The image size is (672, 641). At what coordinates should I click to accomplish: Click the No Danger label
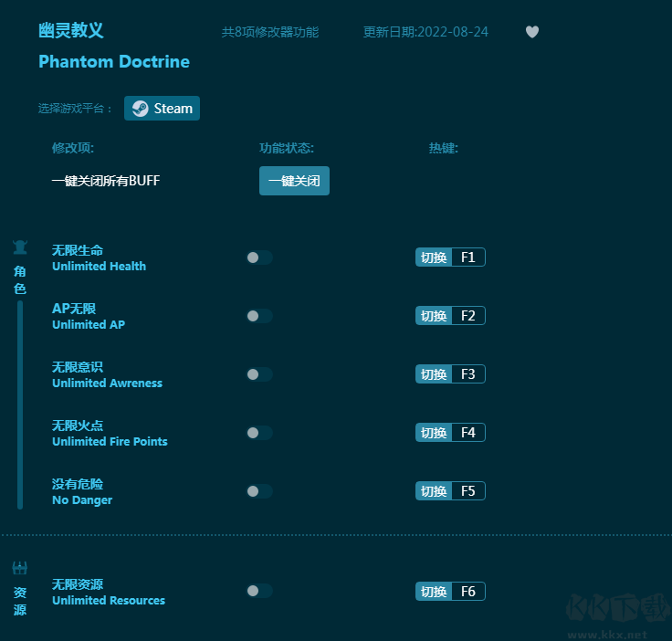pyautogui.click(x=82, y=500)
